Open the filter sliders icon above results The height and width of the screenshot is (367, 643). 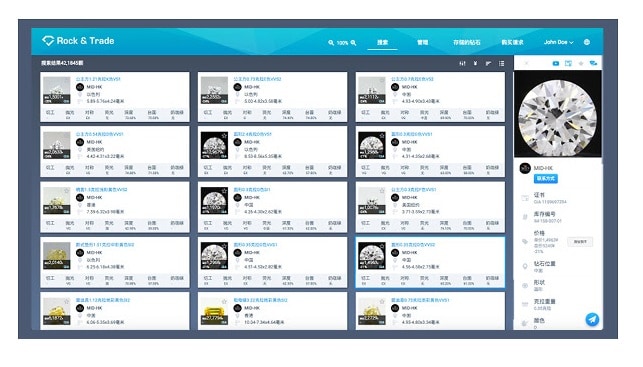(x=462, y=64)
